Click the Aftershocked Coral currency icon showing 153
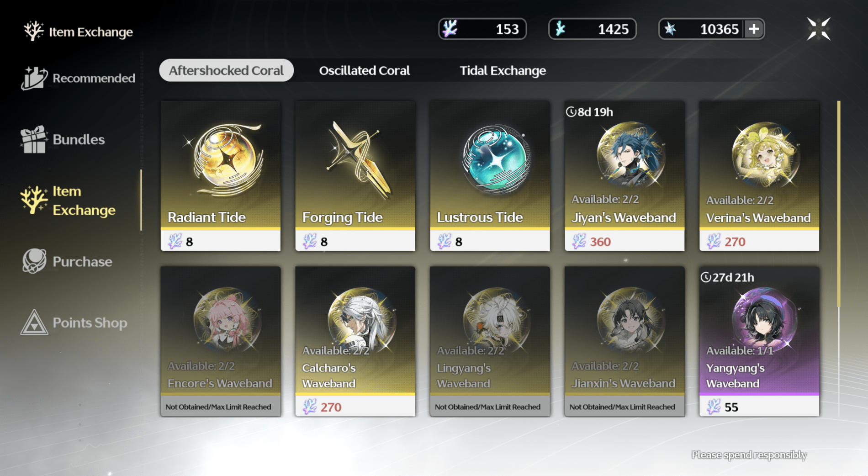 (x=450, y=29)
